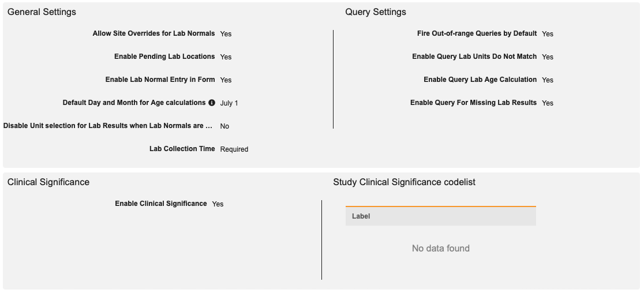The height and width of the screenshot is (293, 644).
Task: Click Yes for Enable Query For Missing Lab Results
Action: coord(548,103)
